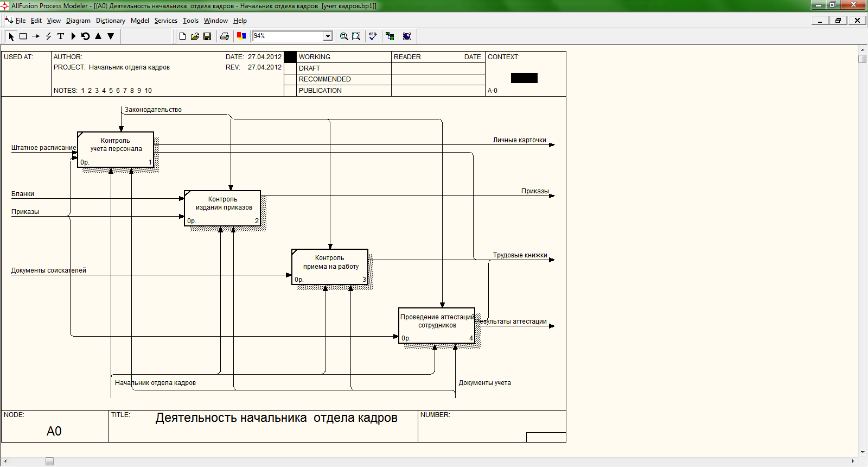Print the diagram
The height and width of the screenshot is (467, 868).
coord(225,36)
